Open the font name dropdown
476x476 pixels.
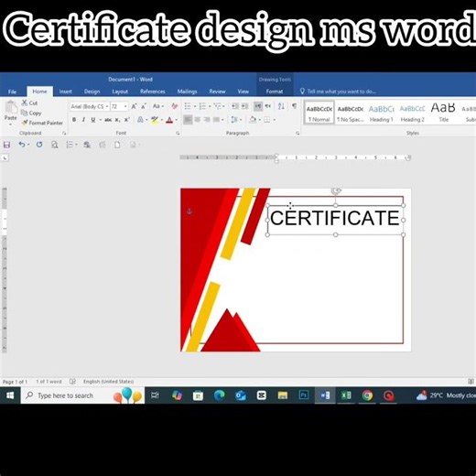pos(107,106)
